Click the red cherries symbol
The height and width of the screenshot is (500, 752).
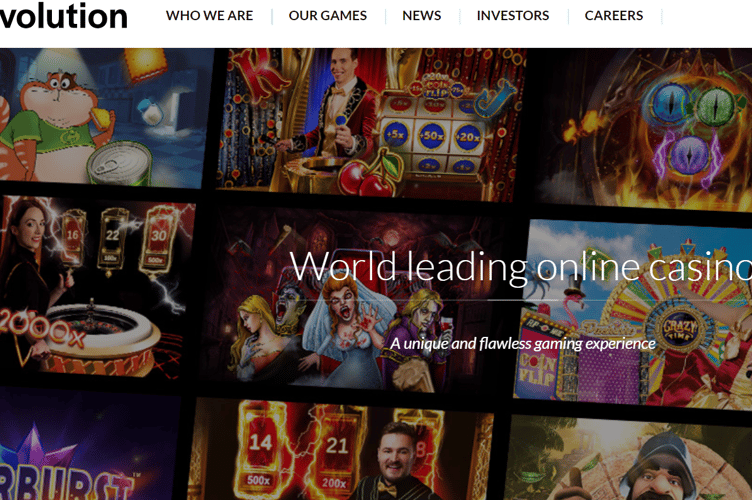[x=358, y=176]
